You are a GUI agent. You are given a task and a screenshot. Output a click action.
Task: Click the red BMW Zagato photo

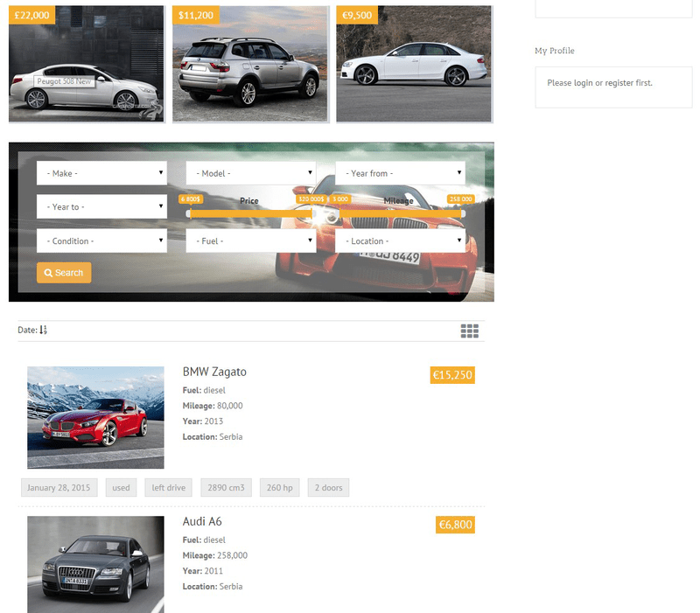(x=94, y=417)
